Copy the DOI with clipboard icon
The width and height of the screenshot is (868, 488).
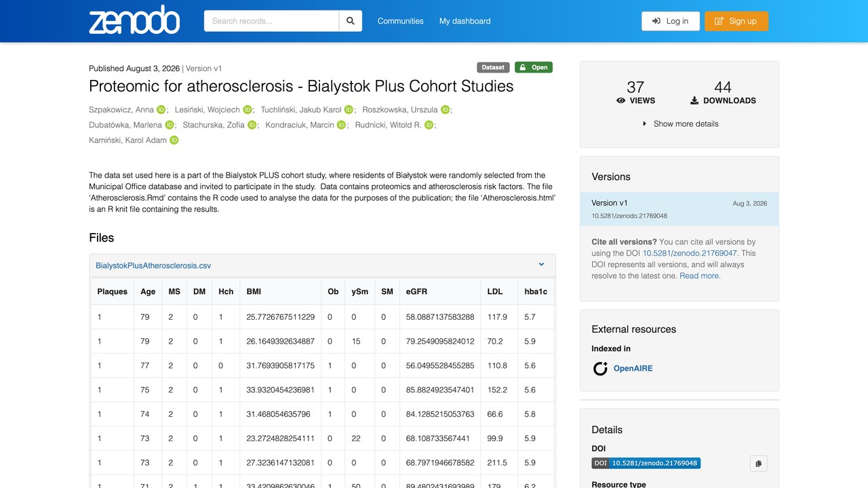coord(758,464)
